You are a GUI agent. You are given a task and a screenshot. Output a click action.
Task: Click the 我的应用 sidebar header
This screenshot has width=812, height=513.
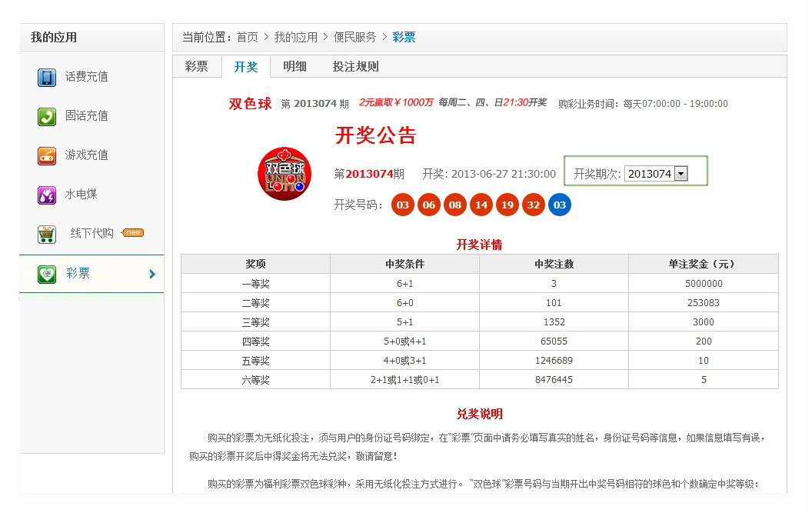click(54, 38)
